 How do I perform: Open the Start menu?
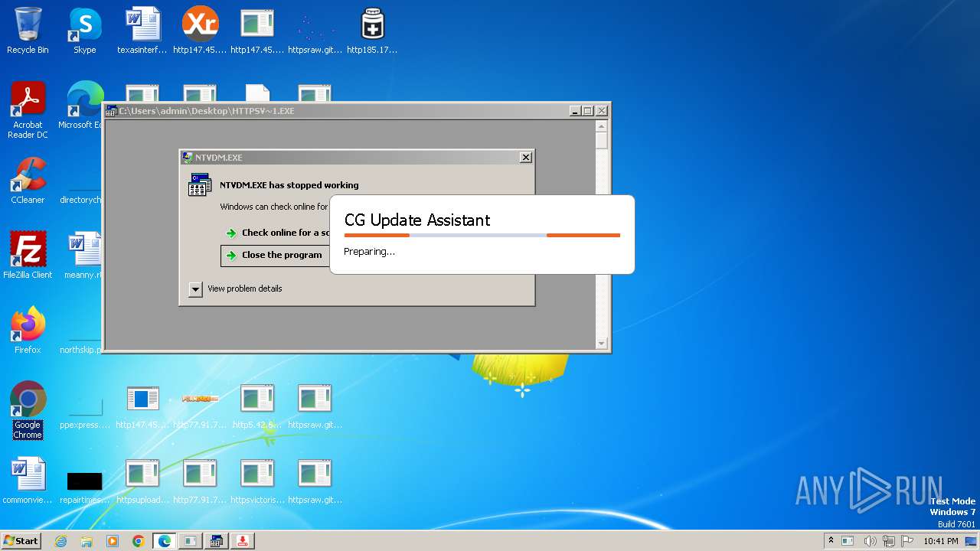tap(21, 541)
